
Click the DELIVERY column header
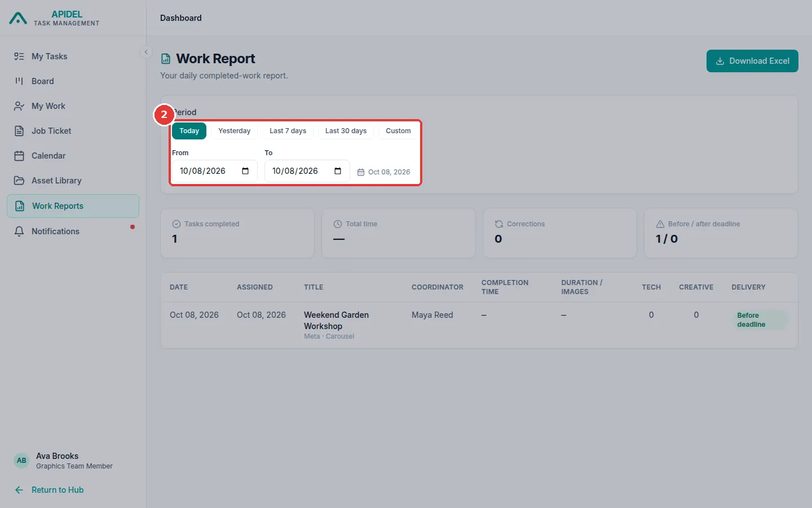[748, 287]
